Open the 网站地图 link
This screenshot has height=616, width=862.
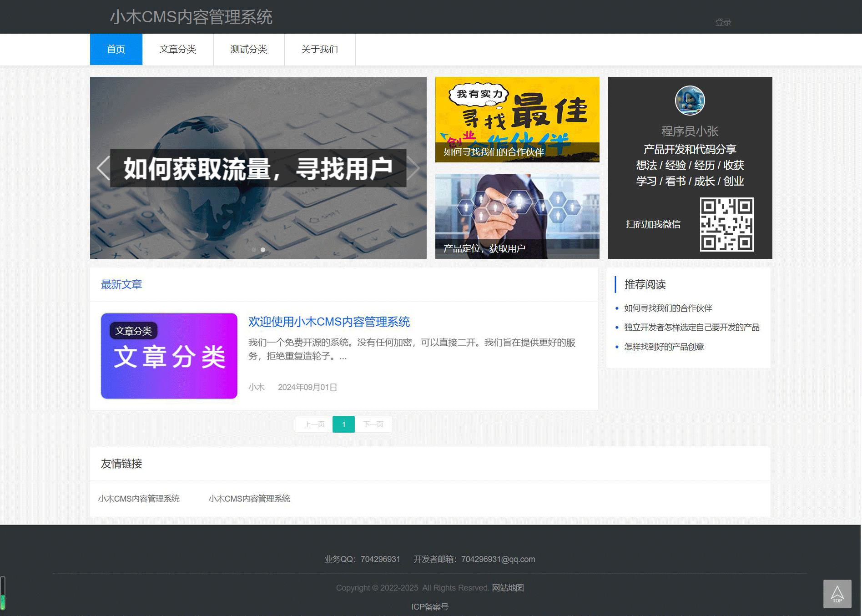click(508, 587)
